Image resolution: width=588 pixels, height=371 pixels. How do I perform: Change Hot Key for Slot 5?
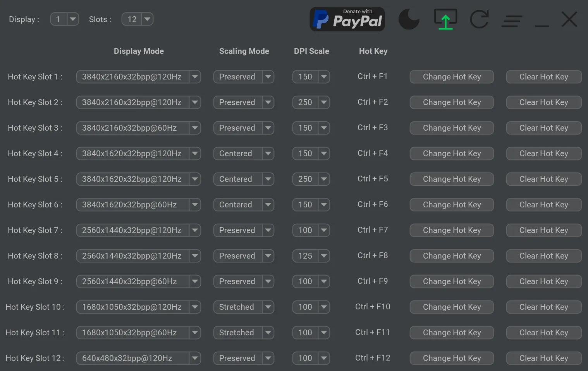(x=451, y=179)
